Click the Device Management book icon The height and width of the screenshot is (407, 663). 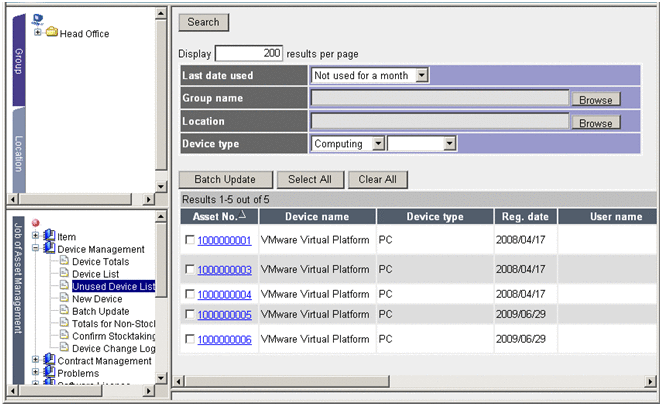pos(49,249)
